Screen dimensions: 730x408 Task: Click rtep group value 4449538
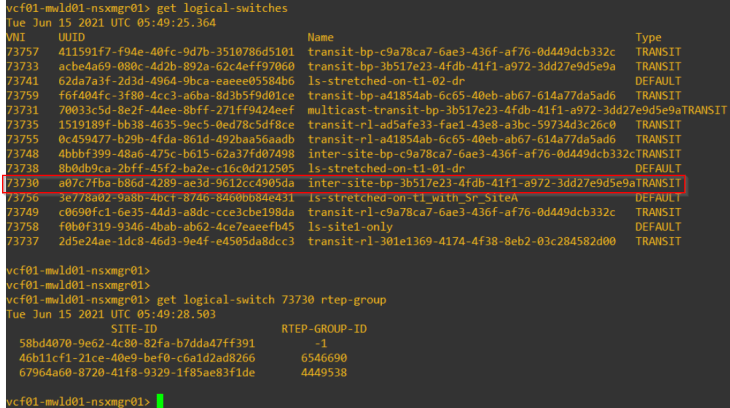tap(324, 373)
